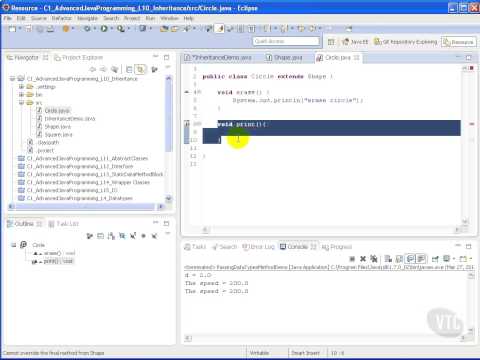Toggle Show Console on Standard Error change
This screenshot has width=480, height=360.
pos(421,259)
